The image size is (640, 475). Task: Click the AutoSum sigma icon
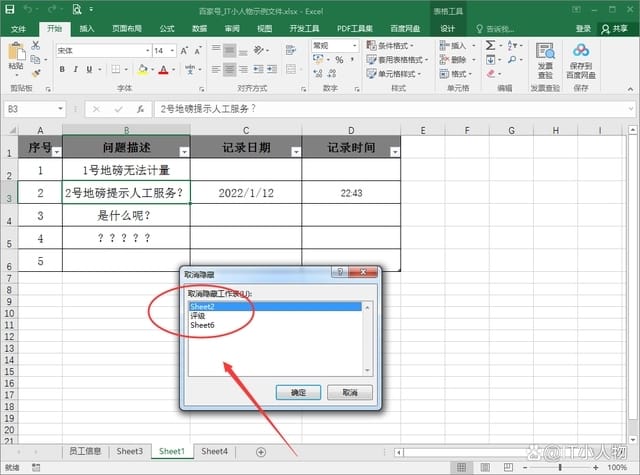coord(490,45)
